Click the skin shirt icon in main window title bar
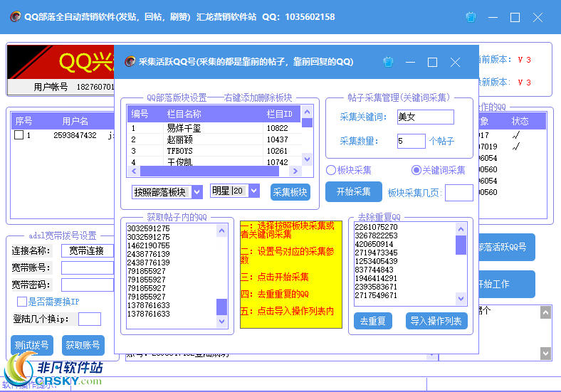Viewport: 561px width, 392px height. pyautogui.click(x=471, y=17)
